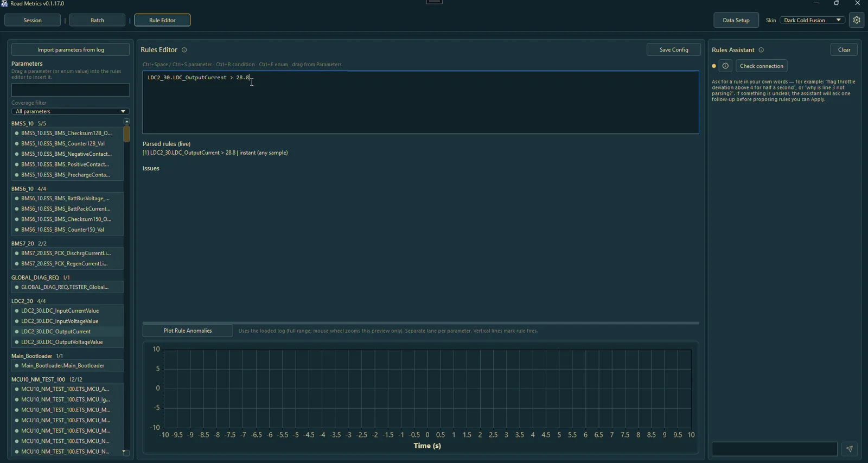868x463 pixels.
Task: Click the BMS6_10 4/4 group header
Action: 29,189
